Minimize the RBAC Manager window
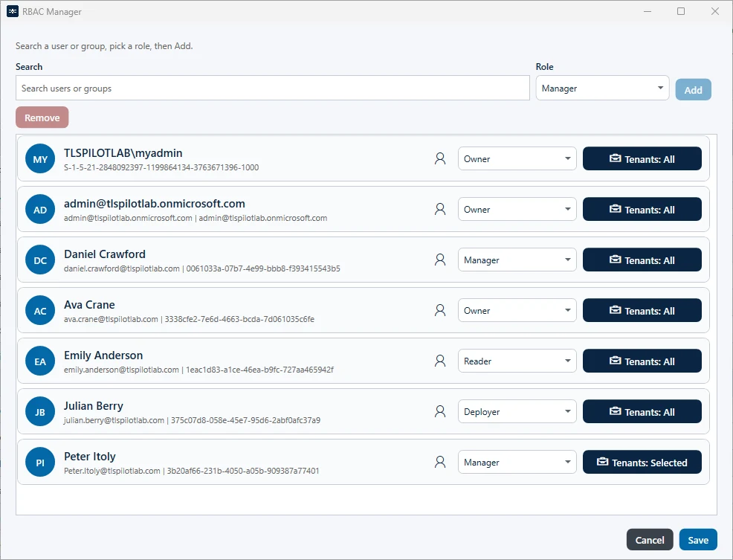The width and height of the screenshot is (733, 560). (x=648, y=11)
